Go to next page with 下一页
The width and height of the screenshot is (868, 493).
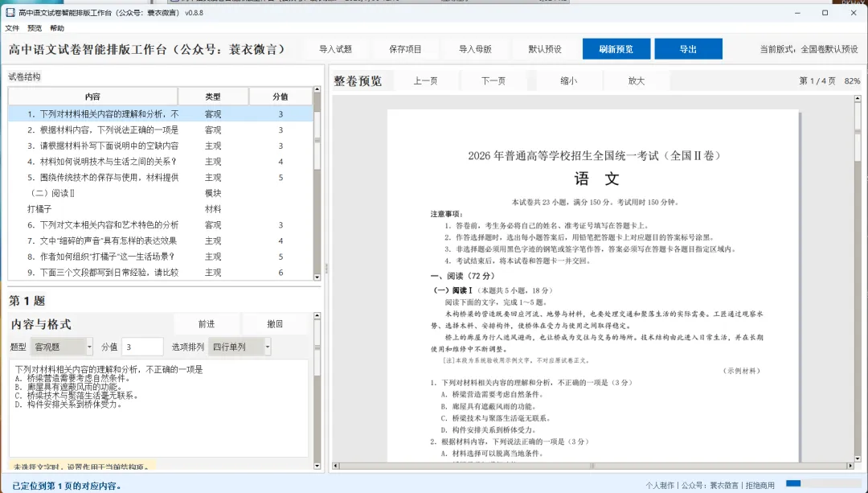coord(493,81)
